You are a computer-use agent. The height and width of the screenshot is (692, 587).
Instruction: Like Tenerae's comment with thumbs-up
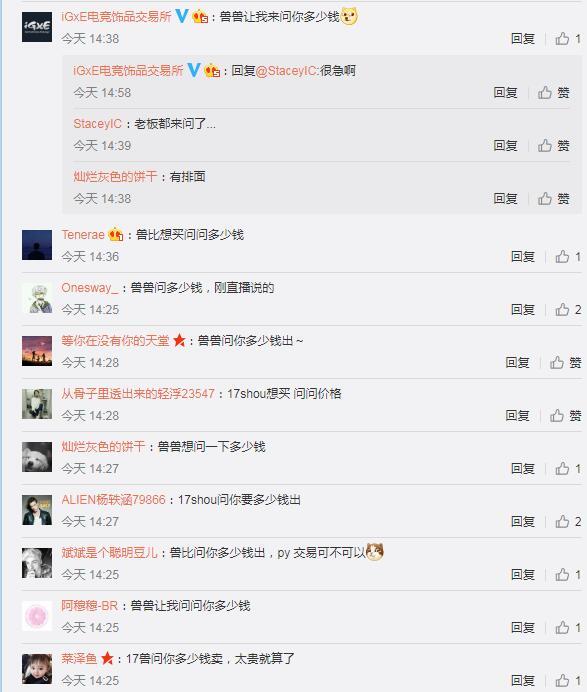(x=568, y=256)
